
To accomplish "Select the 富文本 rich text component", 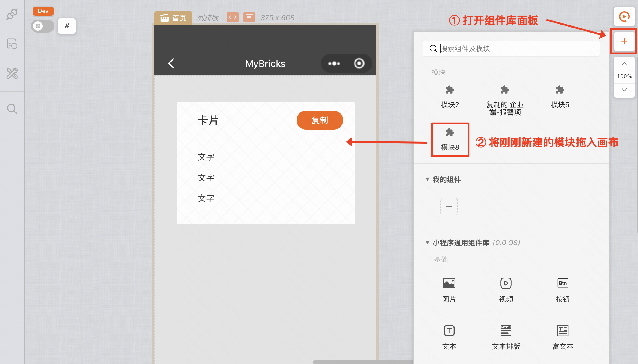I will [563, 337].
